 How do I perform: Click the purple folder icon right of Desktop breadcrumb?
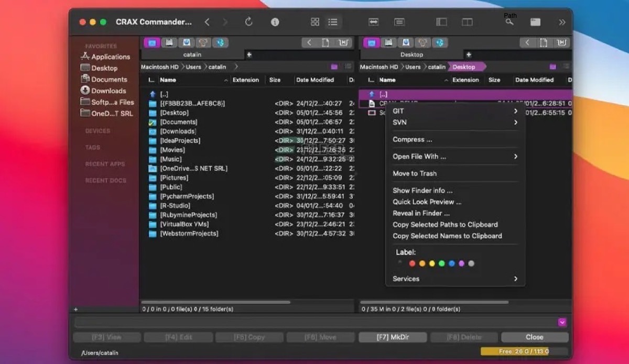[553, 67]
